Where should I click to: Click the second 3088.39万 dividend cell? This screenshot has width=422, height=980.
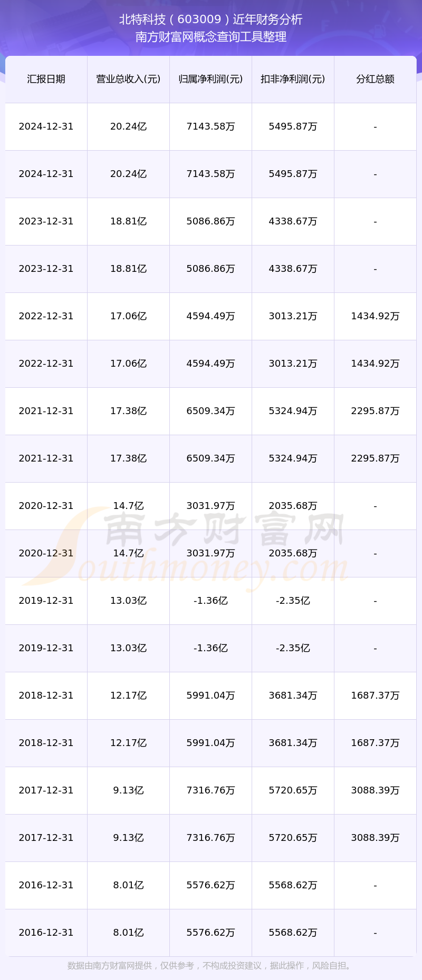[x=375, y=838]
